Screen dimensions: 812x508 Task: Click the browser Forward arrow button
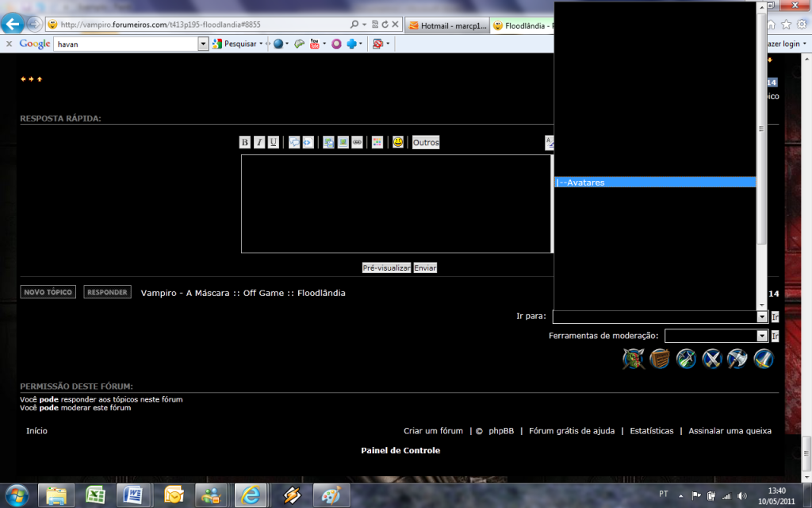pos(34,24)
